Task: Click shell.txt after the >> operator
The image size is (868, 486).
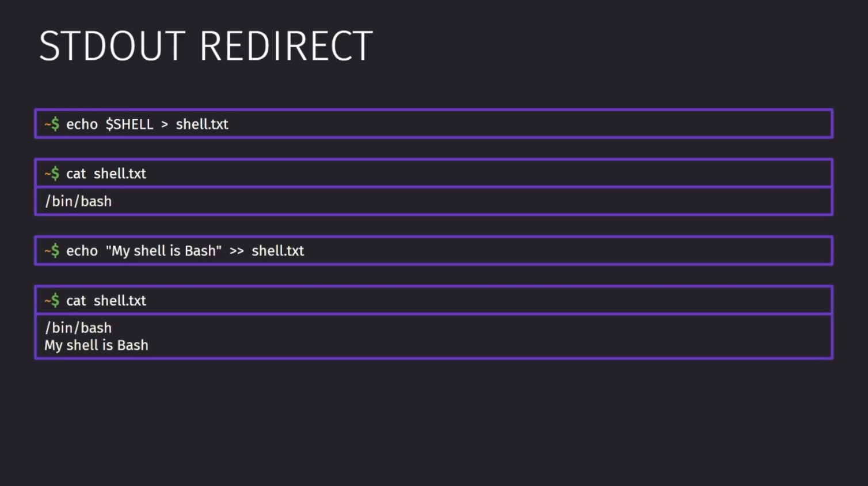Action: point(278,251)
